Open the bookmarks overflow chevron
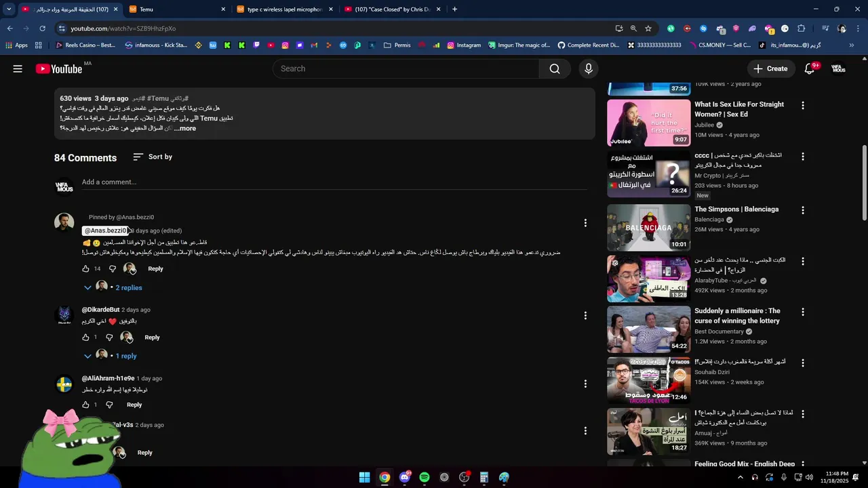868x488 pixels. [x=852, y=45]
